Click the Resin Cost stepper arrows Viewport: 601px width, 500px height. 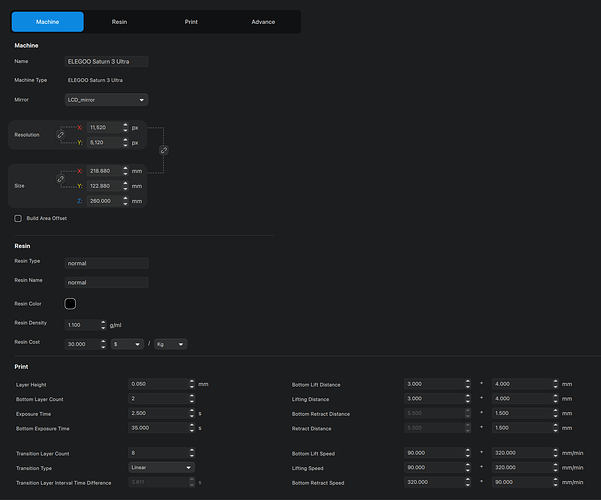[103, 344]
